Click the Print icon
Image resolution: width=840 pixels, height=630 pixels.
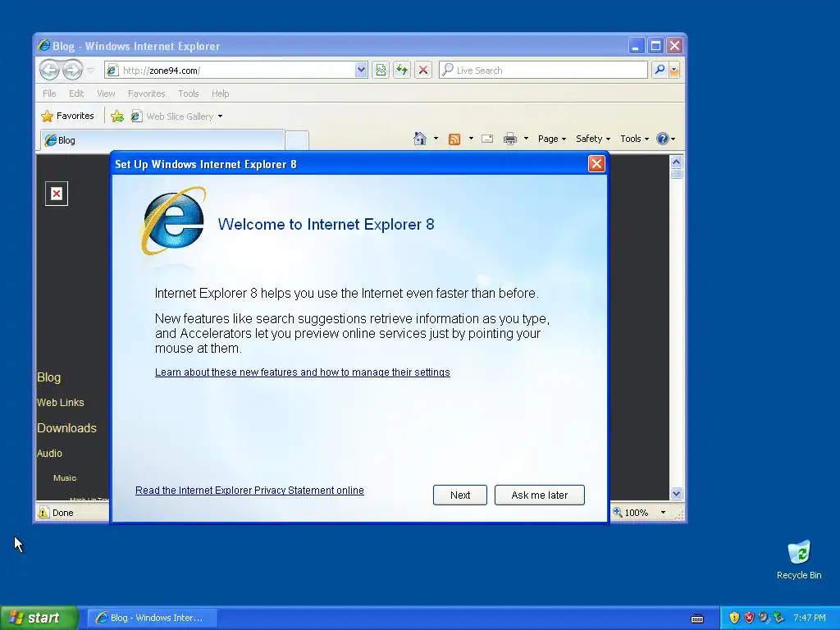point(510,139)
